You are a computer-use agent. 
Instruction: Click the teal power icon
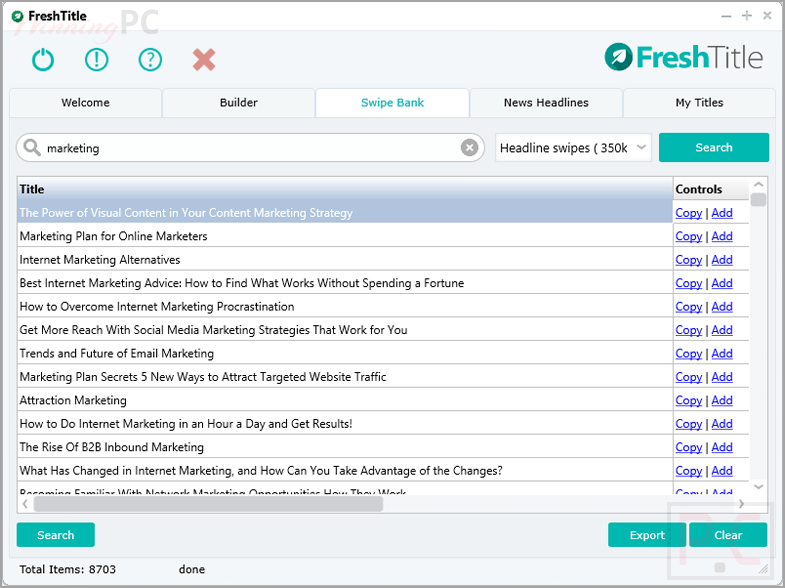click(43, 60)
